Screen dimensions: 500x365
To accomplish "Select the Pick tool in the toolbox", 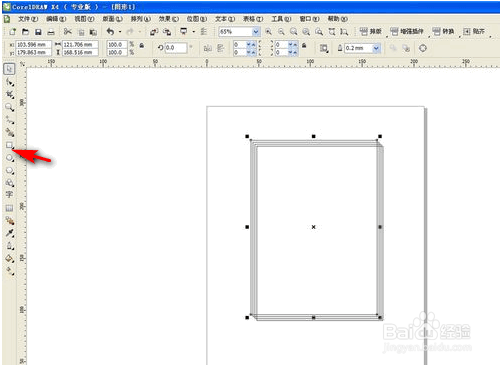I will click(x=9, y=69).
